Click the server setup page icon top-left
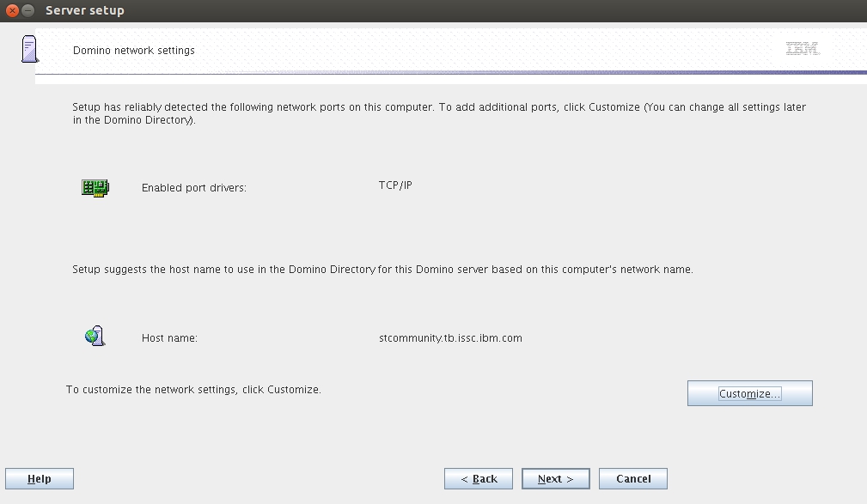The image size is (867, 504). click(28, 49)
